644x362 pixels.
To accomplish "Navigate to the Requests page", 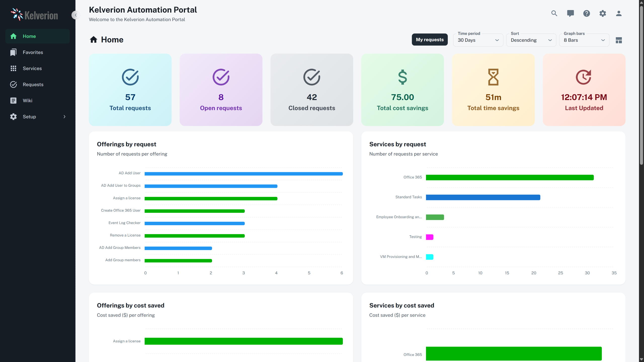I will 33,84.
